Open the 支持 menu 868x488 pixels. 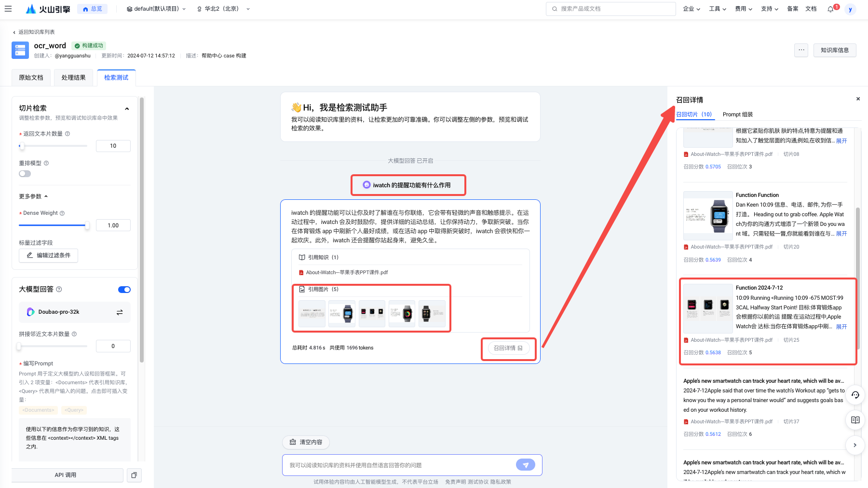click(x=770, y=9)
